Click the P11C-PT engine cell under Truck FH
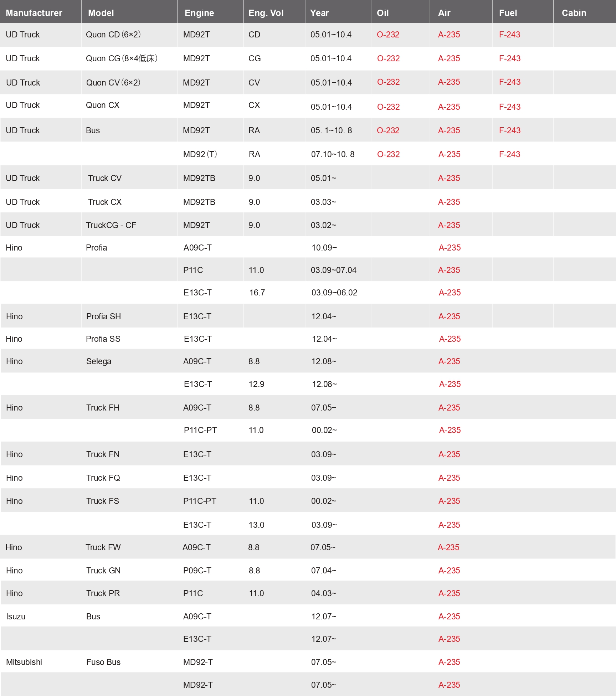Viewport: 616px width, 696px height. click(x=200, y=430)
